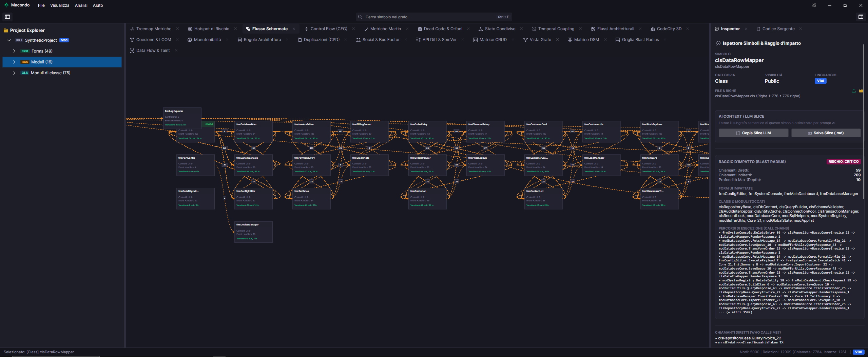868x357 pixels.
Task: Expand the Moduli (16) tree node
Action: [14, 62]
